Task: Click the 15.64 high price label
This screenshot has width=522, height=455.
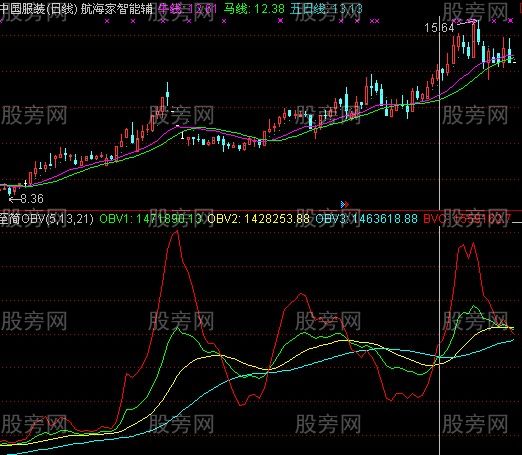Action: point(439,28)
